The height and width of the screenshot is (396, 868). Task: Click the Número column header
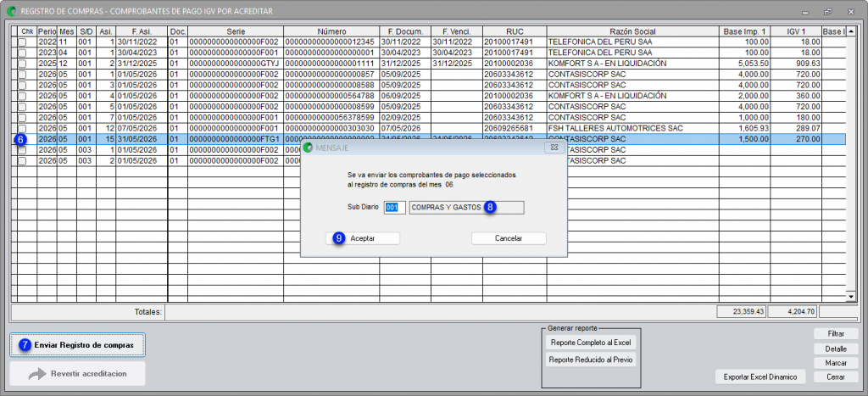(331, 31)
